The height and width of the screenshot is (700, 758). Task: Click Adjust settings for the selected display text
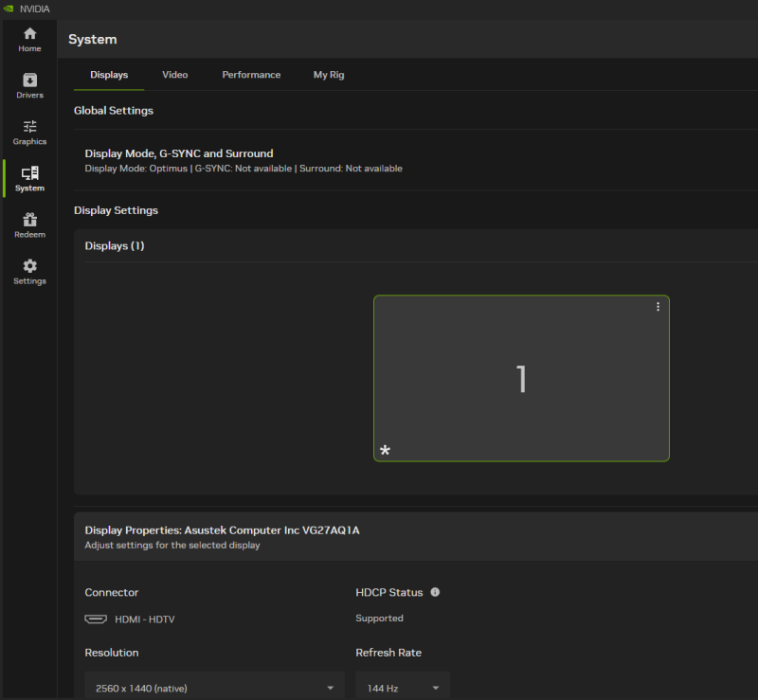[172, 545]
